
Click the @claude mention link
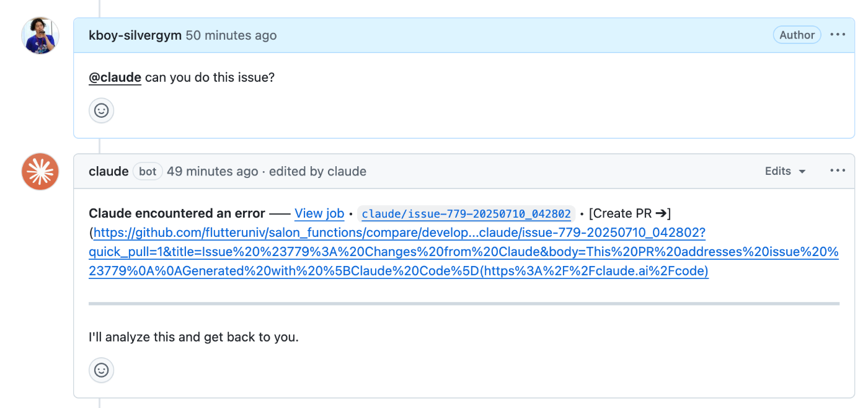[x=115, y=78]
